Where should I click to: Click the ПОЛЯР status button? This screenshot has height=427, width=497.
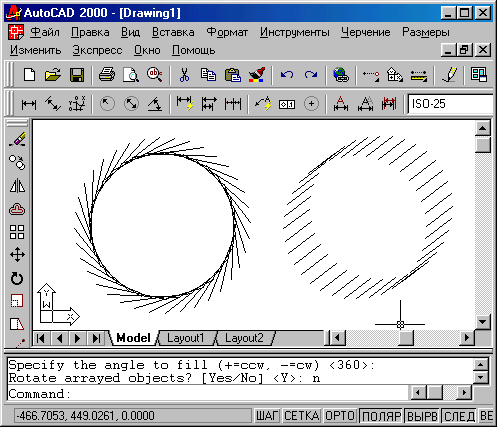381,416
